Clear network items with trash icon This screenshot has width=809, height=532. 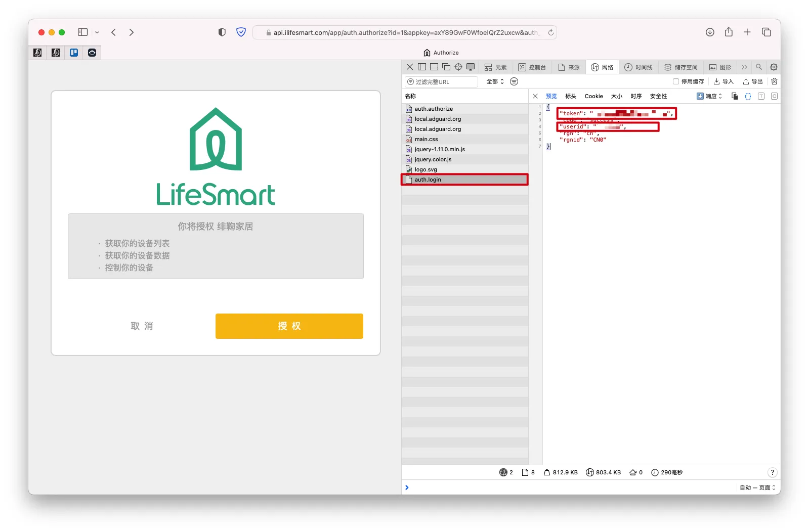pos(774,81)
